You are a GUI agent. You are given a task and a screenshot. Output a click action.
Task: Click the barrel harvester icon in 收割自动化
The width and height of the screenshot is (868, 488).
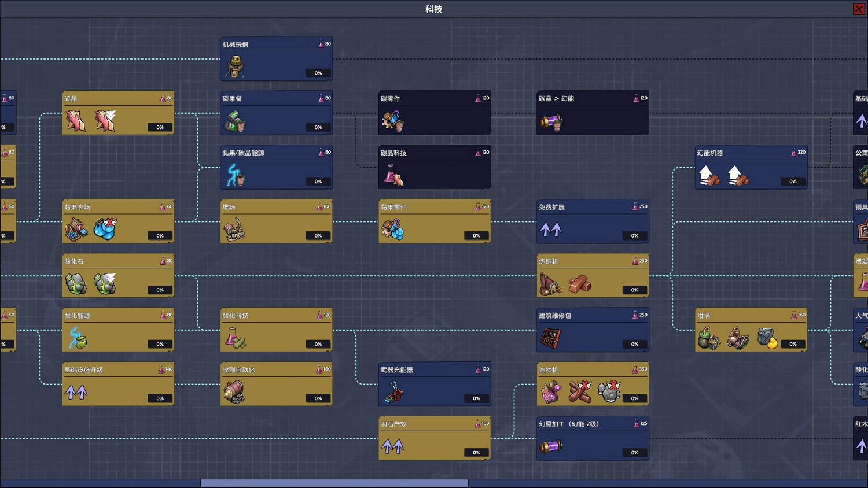(x=234, y=392)
